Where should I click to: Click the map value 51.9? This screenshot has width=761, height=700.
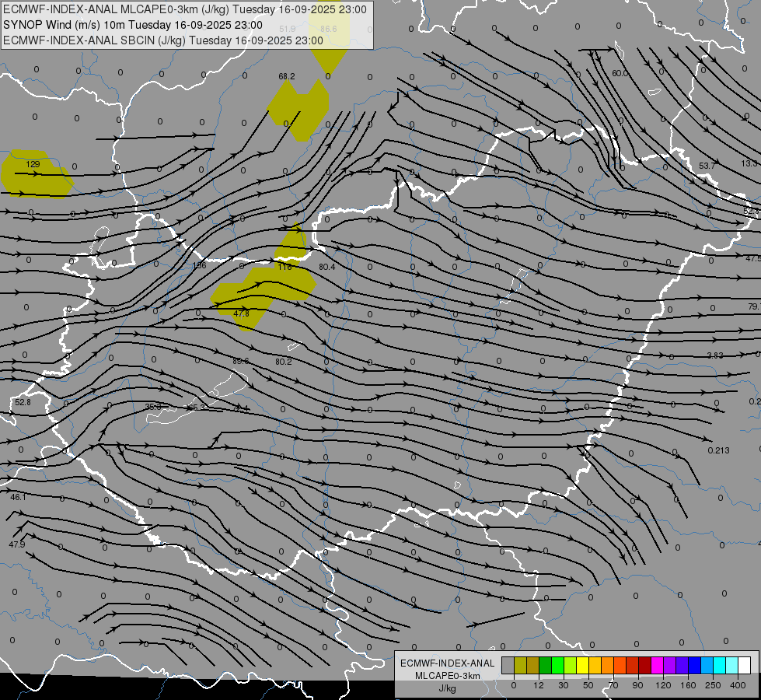tap(288, 29)
